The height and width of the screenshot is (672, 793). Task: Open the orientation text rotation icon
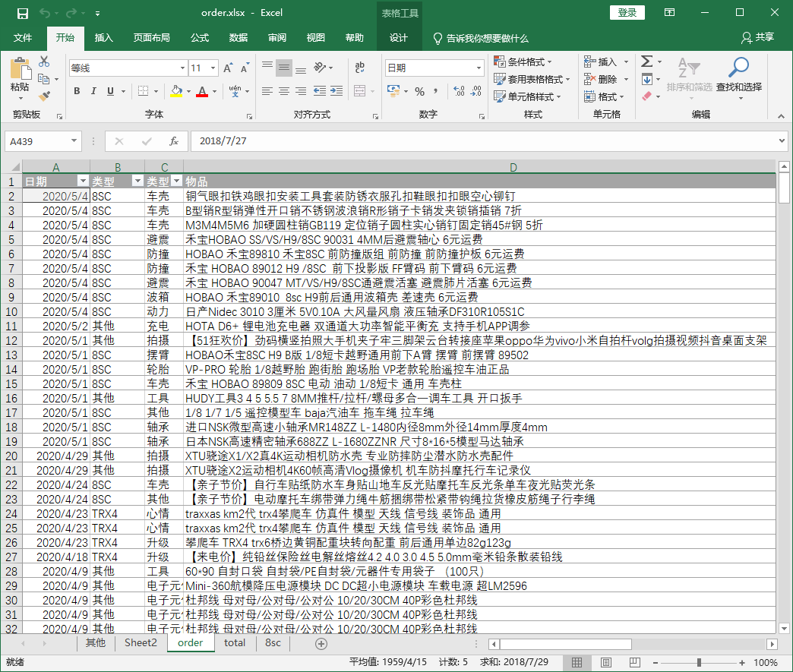click(320, 68)
